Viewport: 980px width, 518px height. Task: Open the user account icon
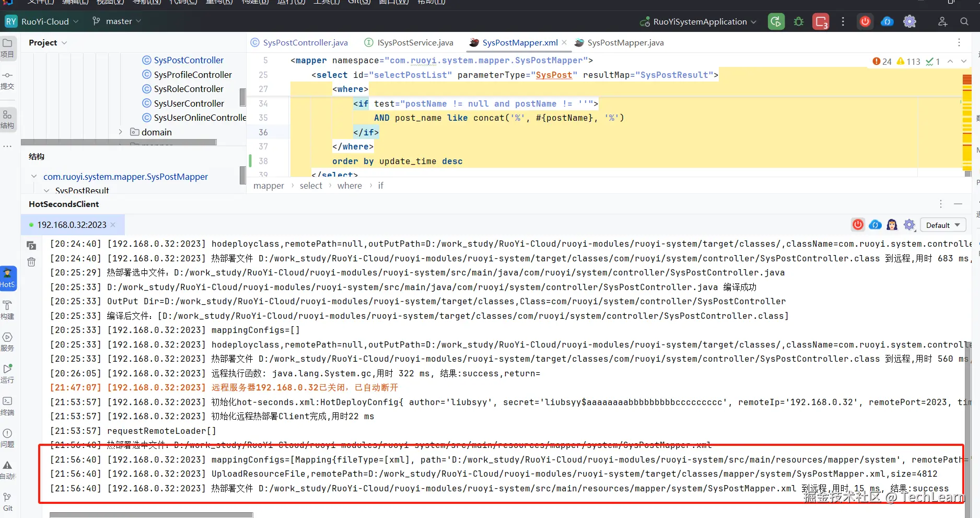(942, 21)
